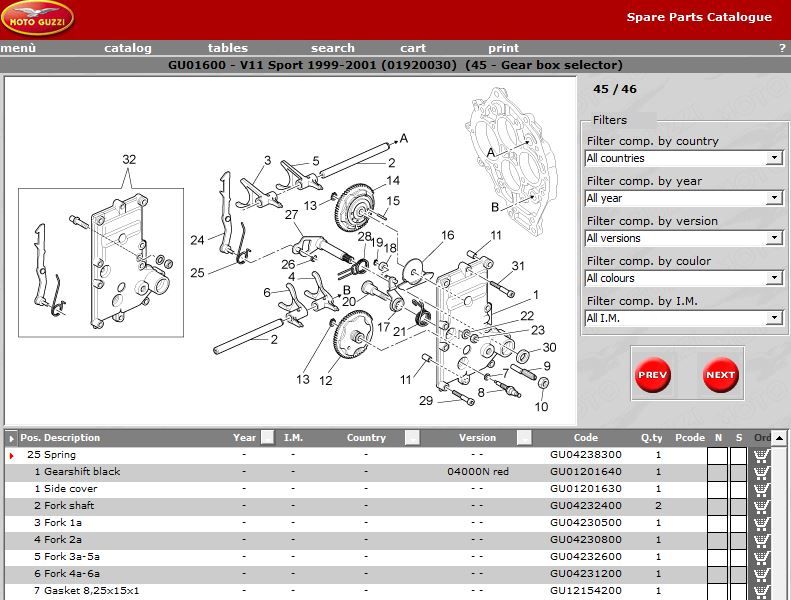Tick the Country column header checkbox
Viewport: 791px width, 600px height.
pyautogui.click(x=412, y=437)
